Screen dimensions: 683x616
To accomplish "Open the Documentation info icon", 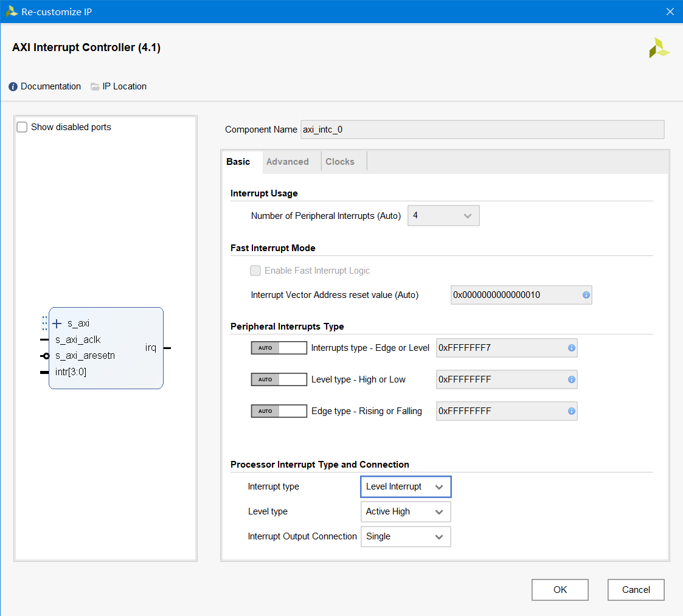I will (13, 87).
